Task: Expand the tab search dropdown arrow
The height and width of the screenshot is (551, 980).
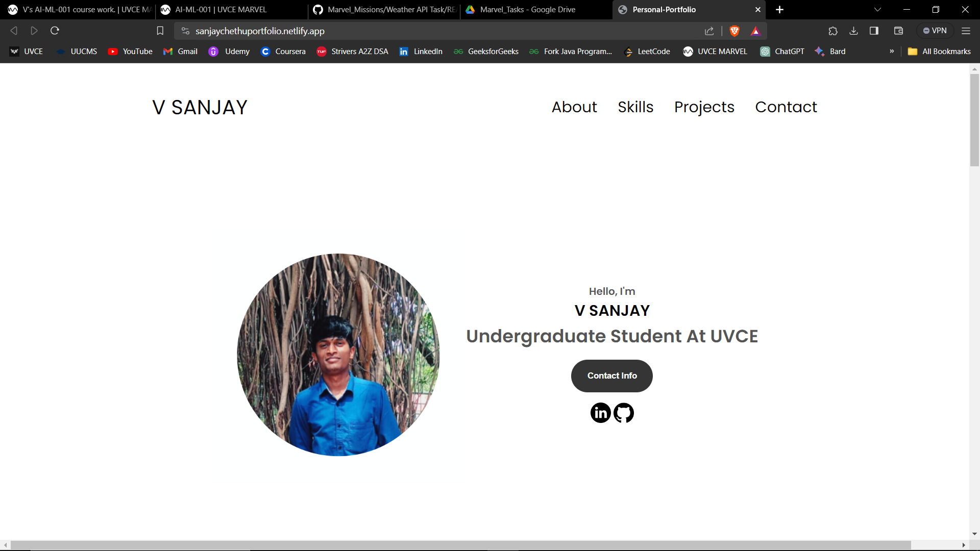Action: 877,10
